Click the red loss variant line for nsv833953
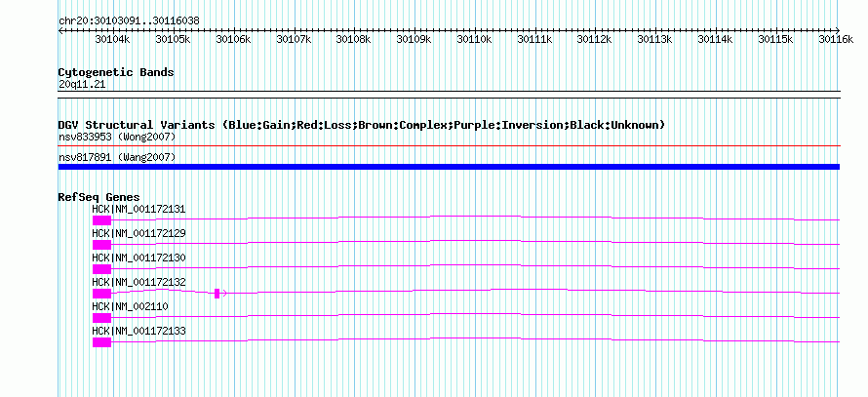Image resolution: width=868 pixels, height=397 pixels. tap(449, 146)
